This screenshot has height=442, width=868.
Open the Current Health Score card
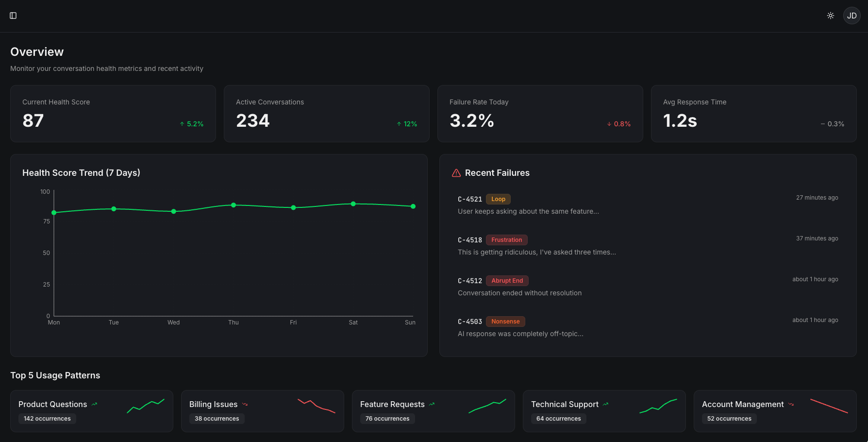pos(113,114)
